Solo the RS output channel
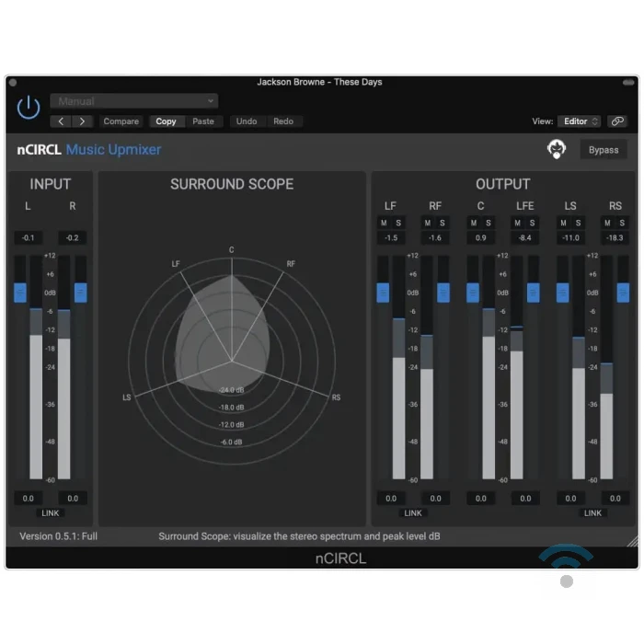The height and width of the screenshot is (644, 644). 622,223
